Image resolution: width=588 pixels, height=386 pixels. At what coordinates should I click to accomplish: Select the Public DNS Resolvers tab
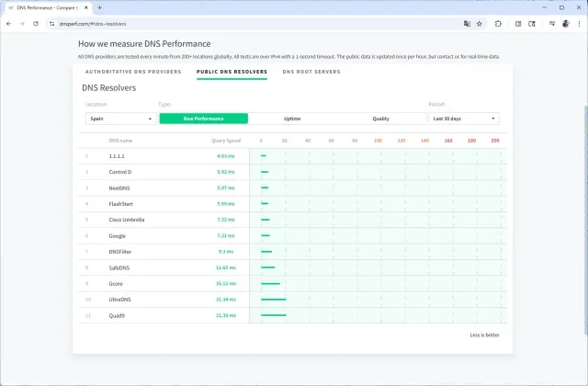tap(232, 71)
